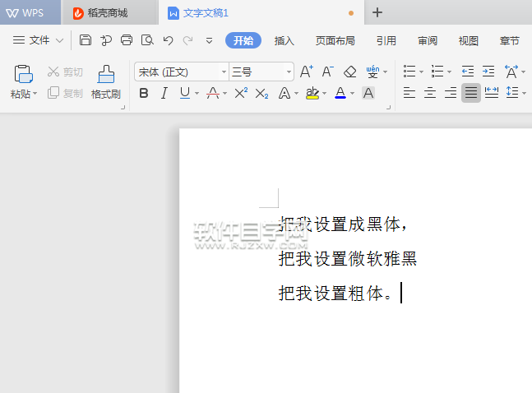The height and width of the screenshot is (393, 532).
Task: Click the Text Effects outlined A icon
Action: [x=285, y=93]
